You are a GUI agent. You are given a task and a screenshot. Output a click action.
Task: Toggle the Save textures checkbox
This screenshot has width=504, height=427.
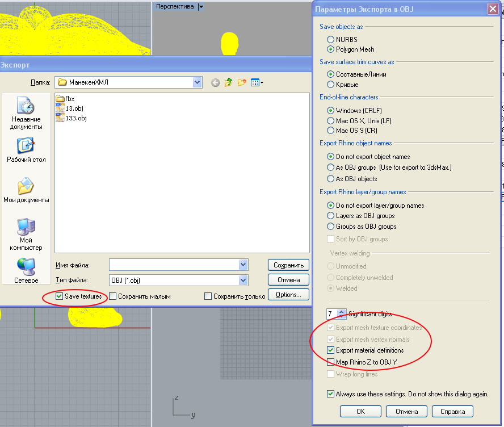point(59,296)
